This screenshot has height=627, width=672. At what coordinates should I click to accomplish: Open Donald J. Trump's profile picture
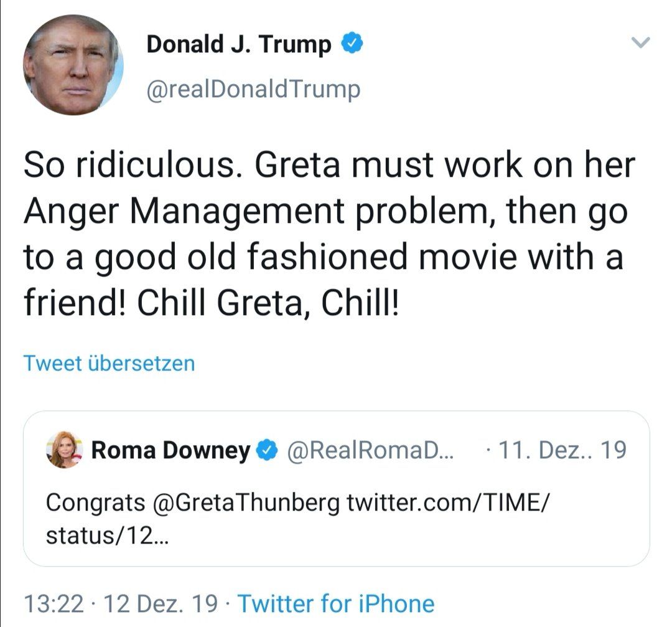pyautogui.click(x=73, y=65)
